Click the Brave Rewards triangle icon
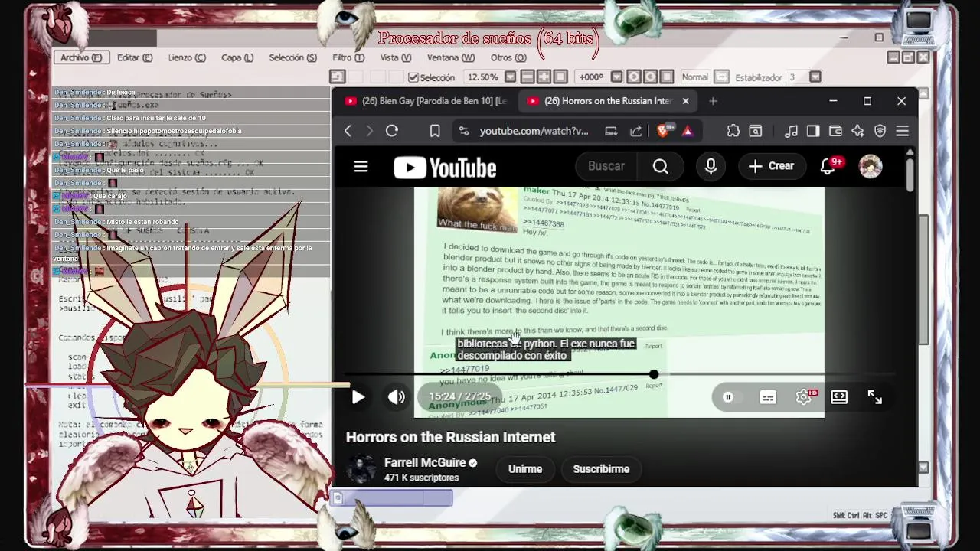 coord(688,131)
